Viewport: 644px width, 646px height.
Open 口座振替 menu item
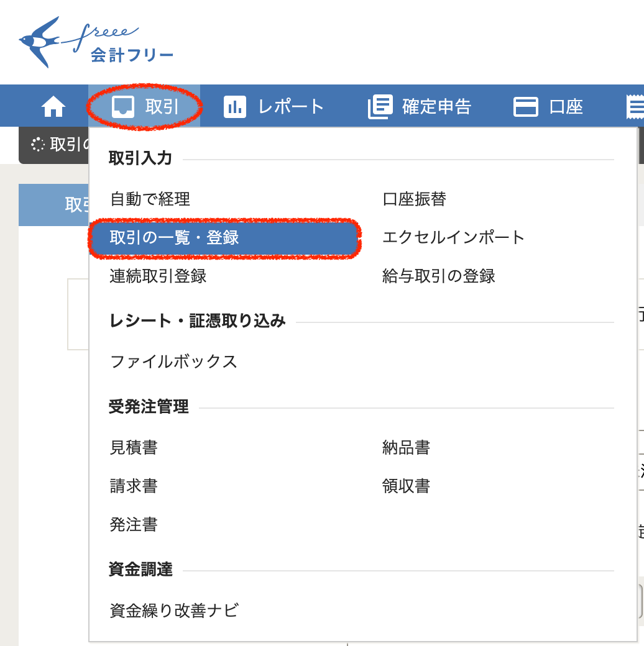tap(414, 199)
